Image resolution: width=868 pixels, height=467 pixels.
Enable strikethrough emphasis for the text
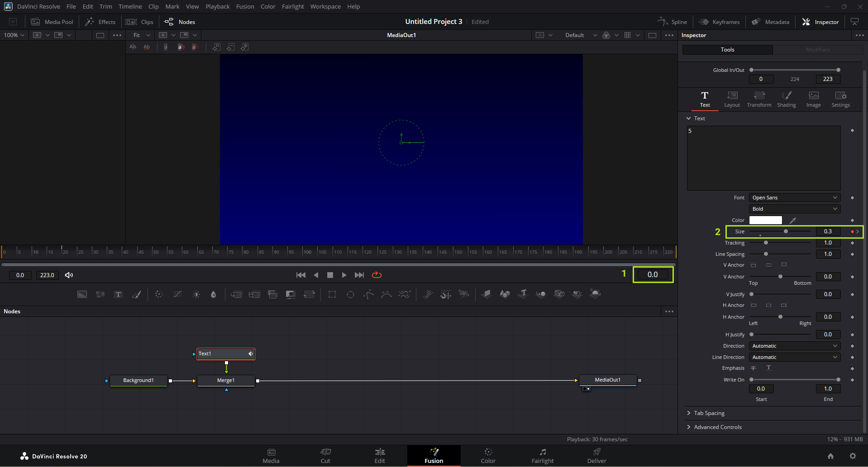pos(754,368)
